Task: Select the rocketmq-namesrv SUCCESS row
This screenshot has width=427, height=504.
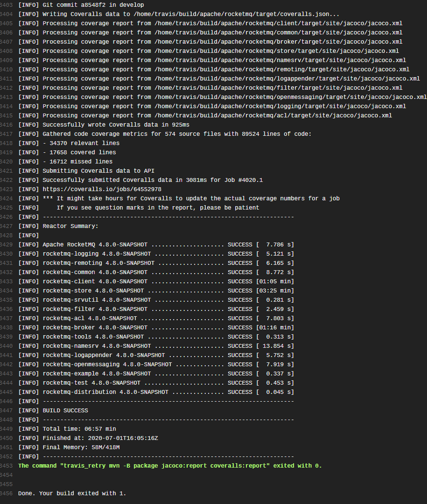Action: click(156, 346)
